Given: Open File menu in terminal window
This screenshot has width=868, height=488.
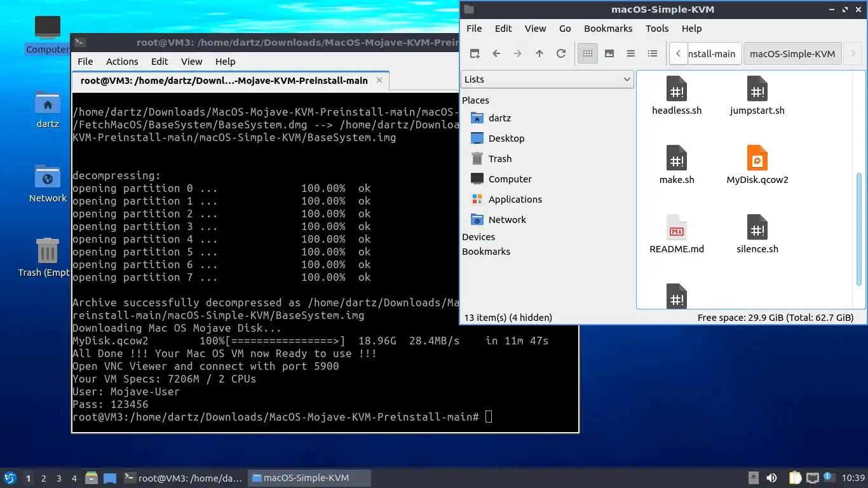Looking at the screenshot, I should (85, 62).
